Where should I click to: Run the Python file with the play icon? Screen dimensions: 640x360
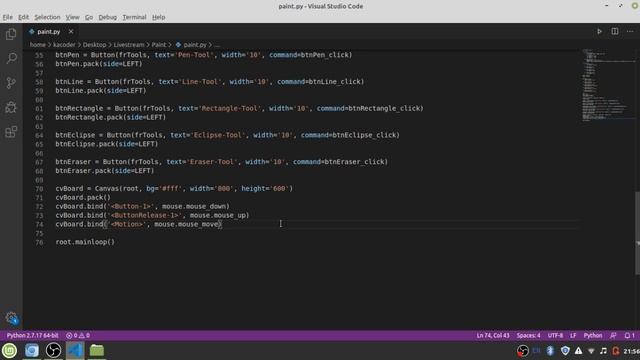tap(599, 31)
